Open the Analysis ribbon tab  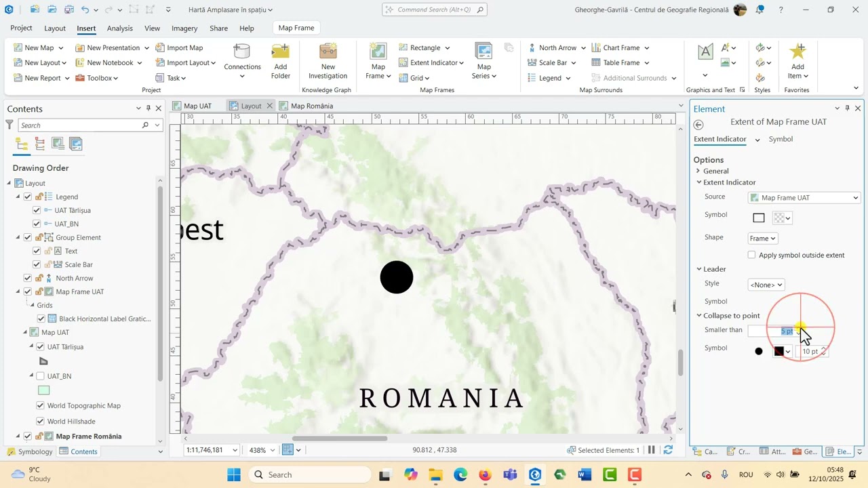pos(120,28)
